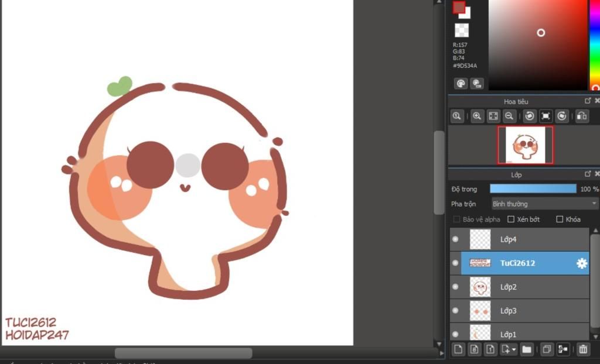Close the Hoa tiêu panel
Viewport: 600px width, 364px height.
click(597, 101)
